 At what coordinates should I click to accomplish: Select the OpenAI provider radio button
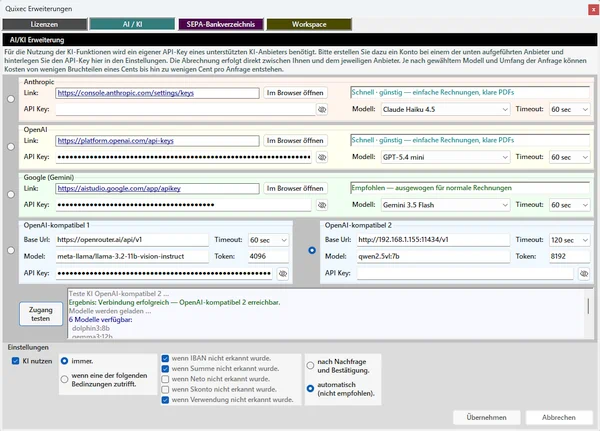(11, 147)
